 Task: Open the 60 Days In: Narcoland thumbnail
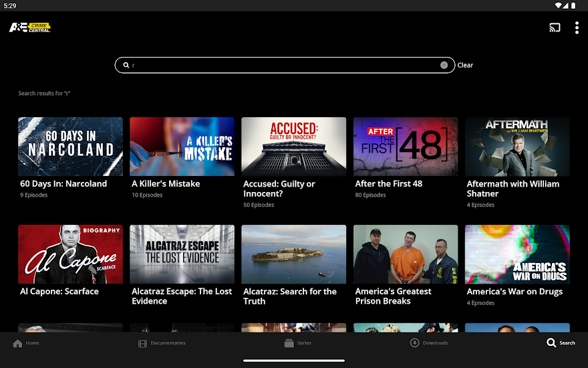(70, 147)
